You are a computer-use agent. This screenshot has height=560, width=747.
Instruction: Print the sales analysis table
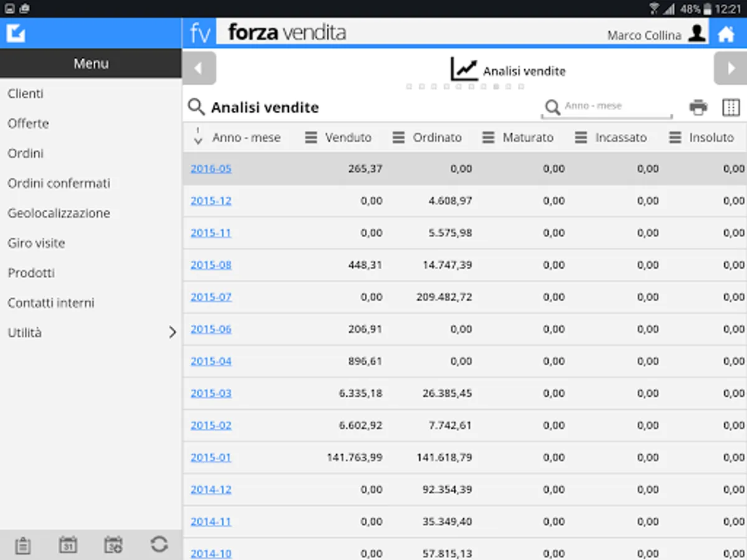pyautogui.click(x=698, y=107)
